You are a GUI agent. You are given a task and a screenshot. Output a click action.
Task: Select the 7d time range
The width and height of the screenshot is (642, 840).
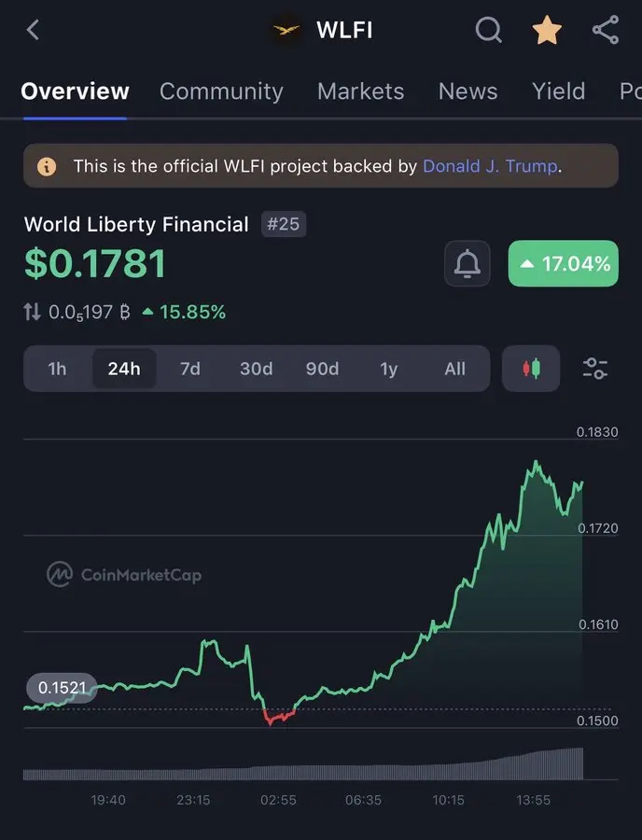pos(189,369)
